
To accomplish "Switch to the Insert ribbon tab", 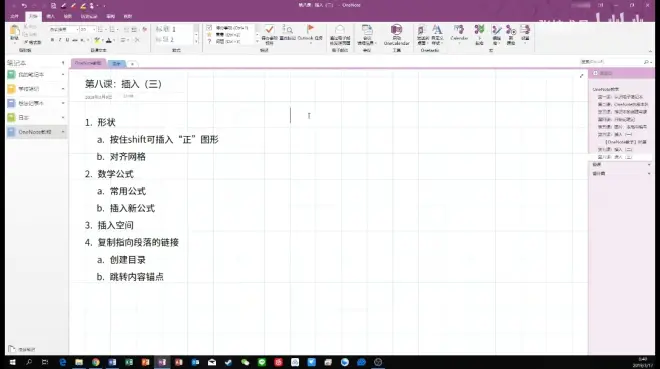I will pyautogui.click(x=51, y=16).
